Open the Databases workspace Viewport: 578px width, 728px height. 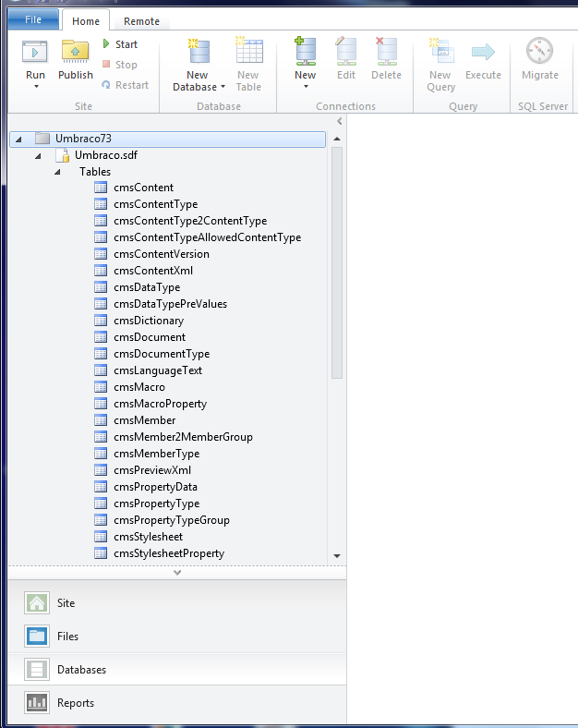pyautogui.click(x=177, y=670)
